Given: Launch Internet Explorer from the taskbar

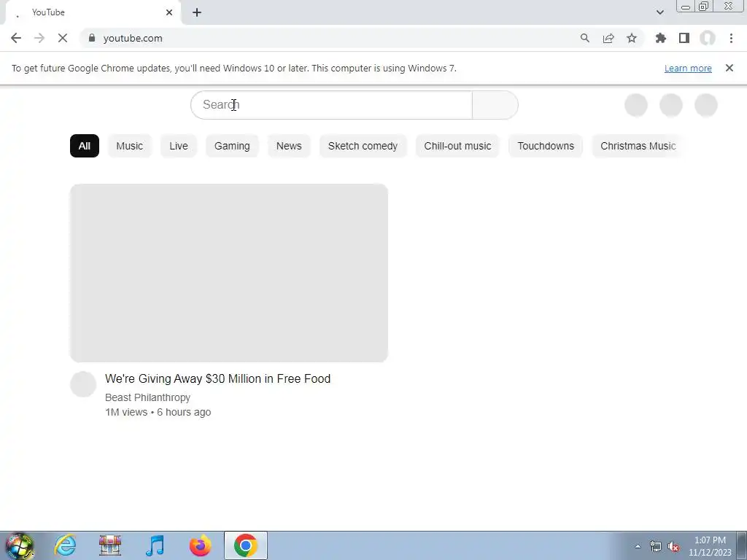Looking at the screenshot, I should pyautogui.click(x=65, y=545).
